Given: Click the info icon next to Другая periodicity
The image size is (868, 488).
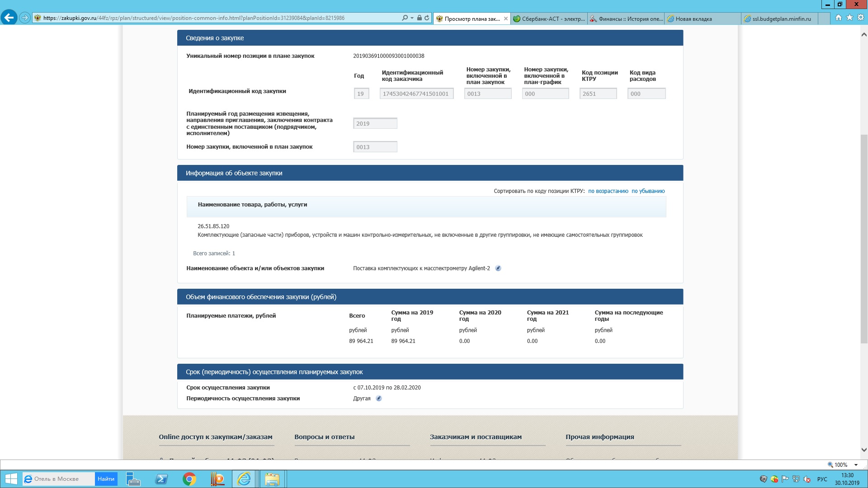Looking at the screenshot, I should (x=379, y=399).
